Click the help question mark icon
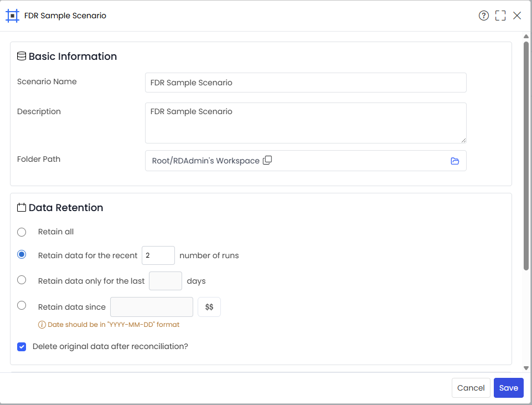 [483, 16]
